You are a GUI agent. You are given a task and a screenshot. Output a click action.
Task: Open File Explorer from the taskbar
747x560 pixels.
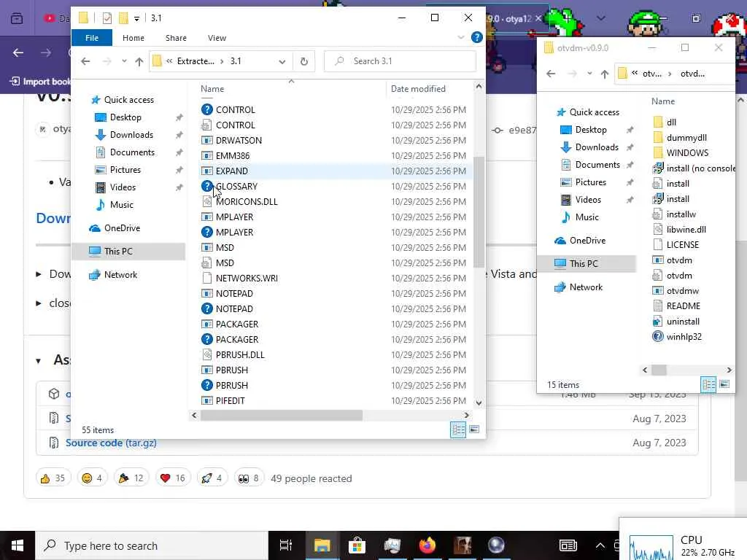coord(322,545)
